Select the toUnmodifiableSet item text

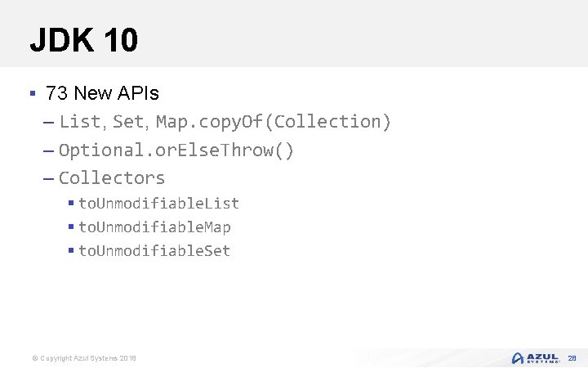pyautogui.click(x=154, y=250)
